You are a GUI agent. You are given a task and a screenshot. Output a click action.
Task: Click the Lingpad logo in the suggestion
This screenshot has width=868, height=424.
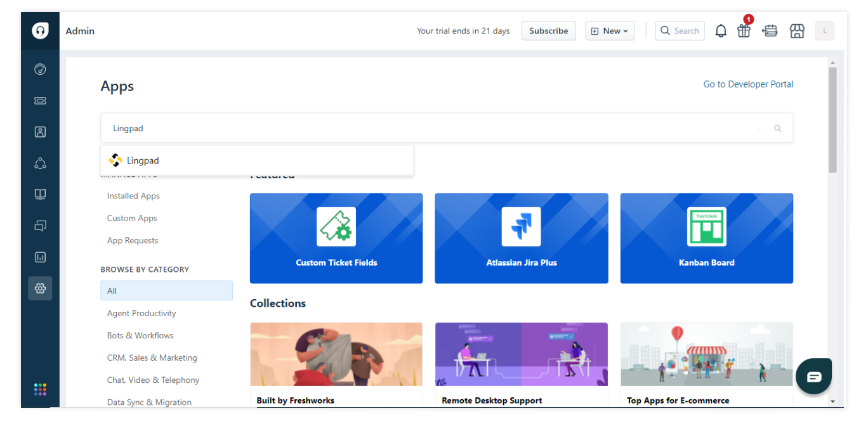point(115,160)
